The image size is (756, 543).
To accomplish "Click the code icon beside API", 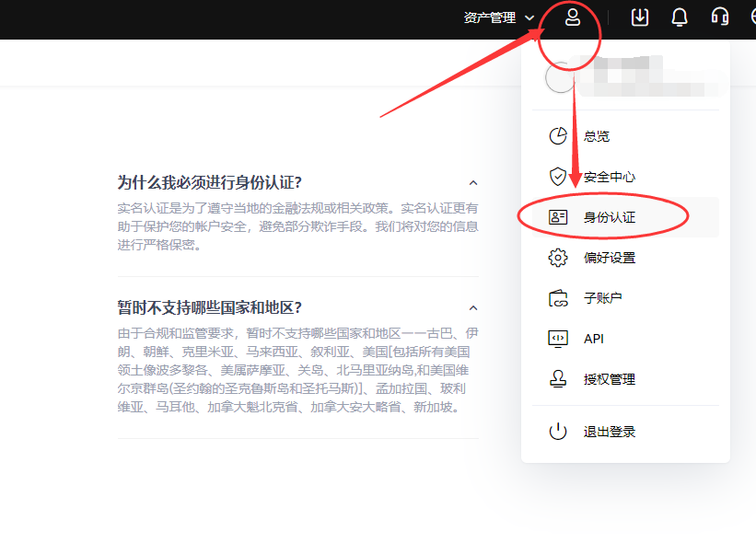I will click(559, 338).
